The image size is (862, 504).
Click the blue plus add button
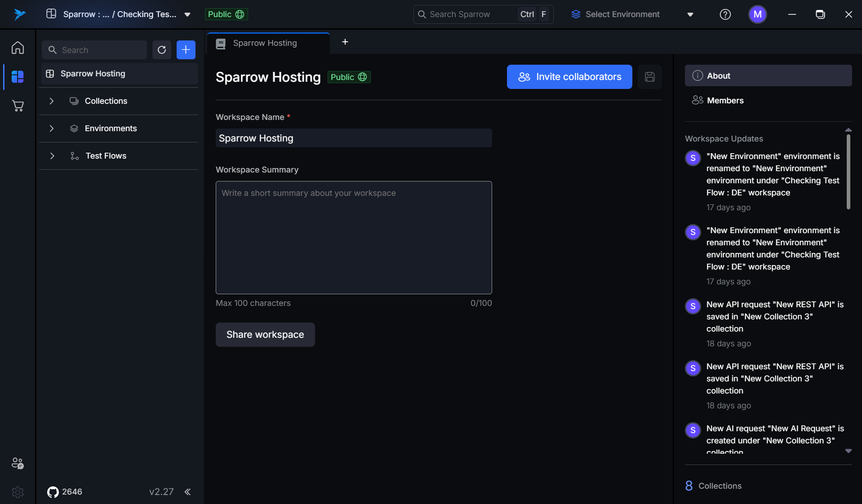[186, 50]
